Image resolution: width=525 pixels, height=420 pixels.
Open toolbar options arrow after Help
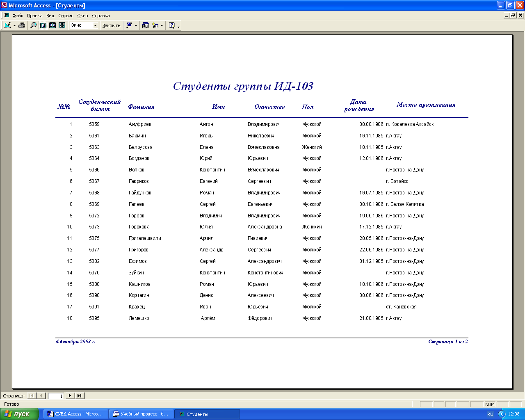click(179, 26)
